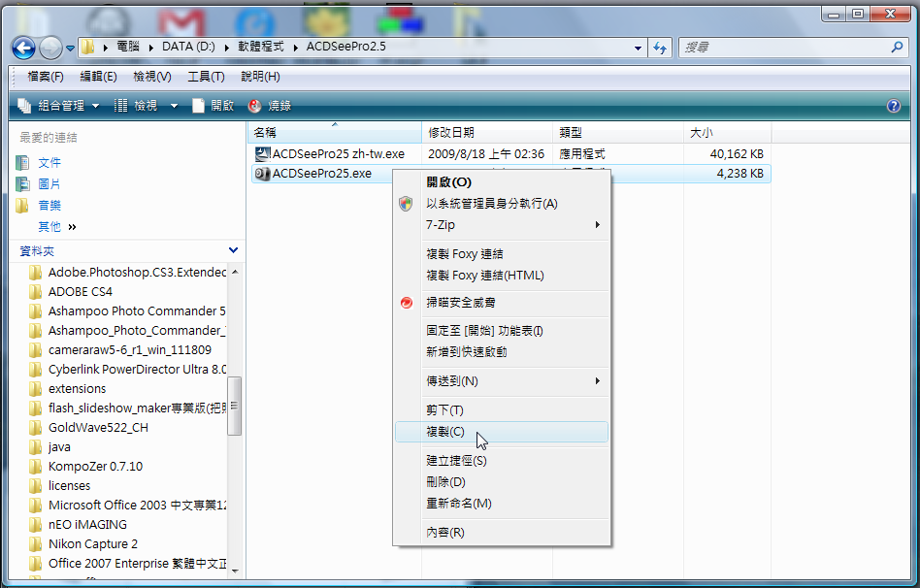Click the folder tree scroll-up arrow

[x=235, y=272]
